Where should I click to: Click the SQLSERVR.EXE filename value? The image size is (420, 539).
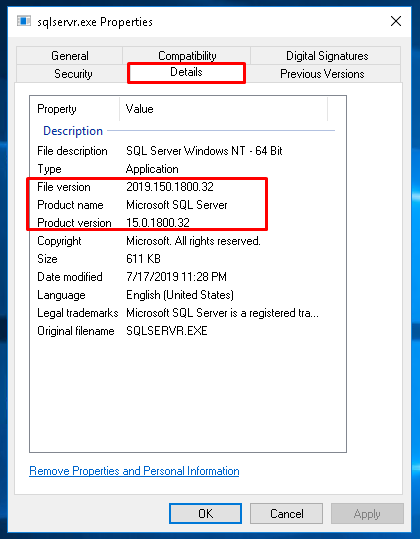(x=167, y=331)
